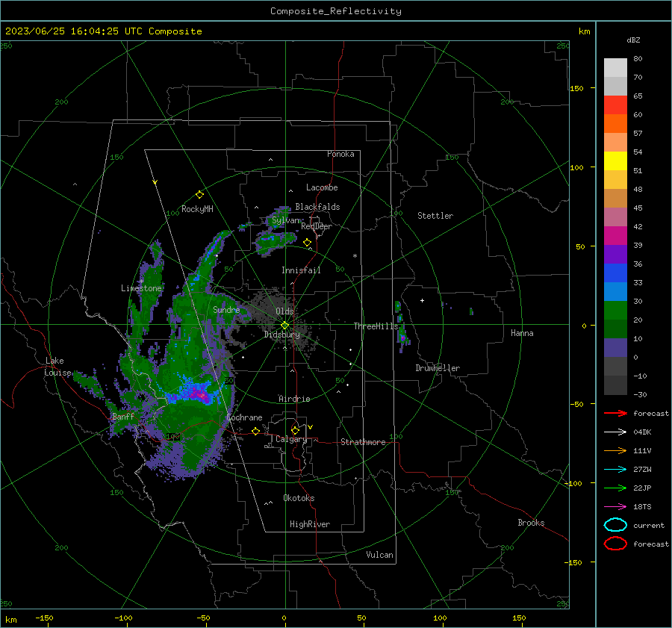Click the 150 label on the right axis
672x628 pixels.
coord(577,88)
